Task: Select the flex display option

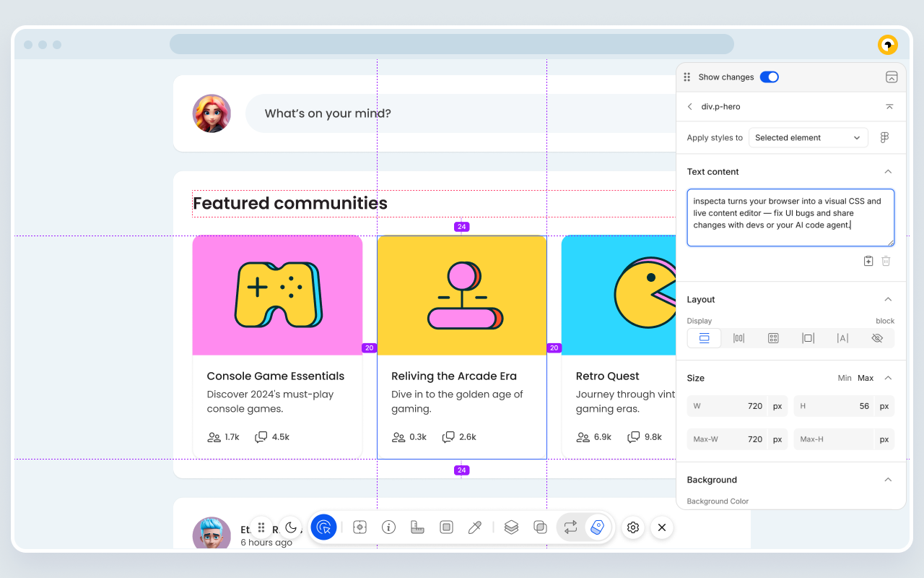Action: tap(738, 338)
